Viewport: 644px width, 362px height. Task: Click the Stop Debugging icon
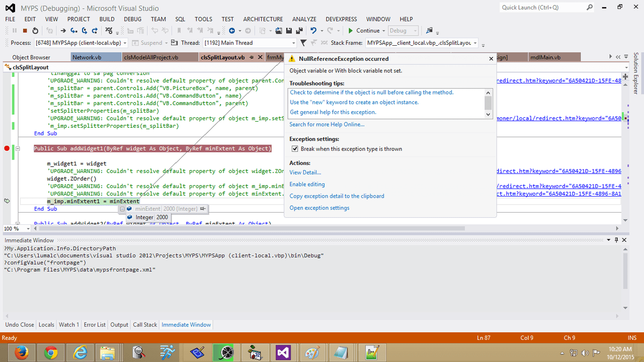[x=24, y=30]
